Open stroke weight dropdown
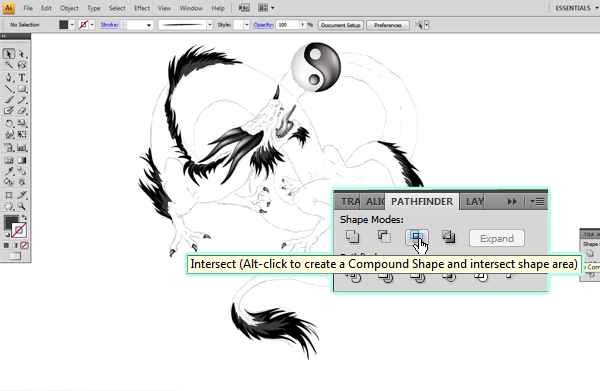The image size is (600, 391). (148, 25)
